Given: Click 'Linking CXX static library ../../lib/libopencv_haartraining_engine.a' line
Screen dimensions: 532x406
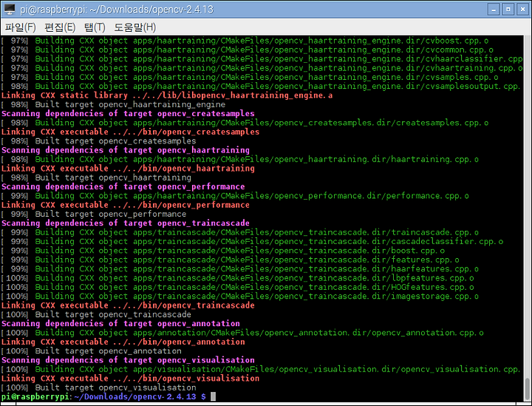Looking at the screenshot, I should point(167,95).
